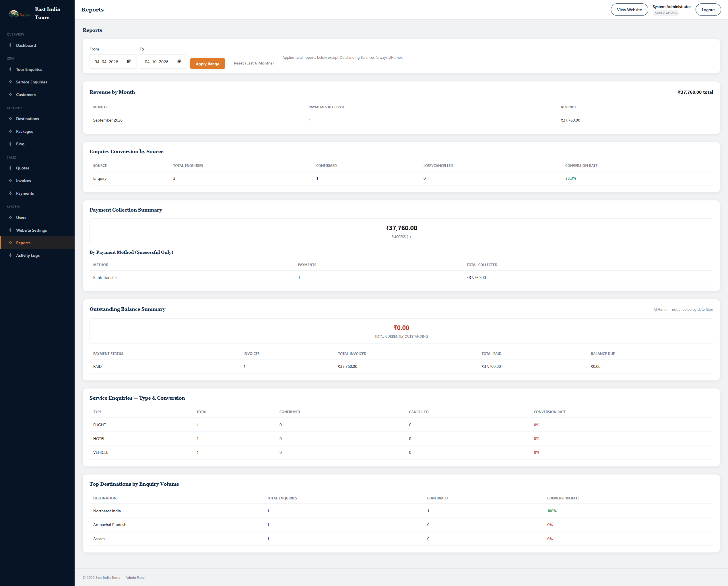Open calendar picker in From date field
This screenshot has height=586, width=728.
pyautogui.click(x=129, y=61)
